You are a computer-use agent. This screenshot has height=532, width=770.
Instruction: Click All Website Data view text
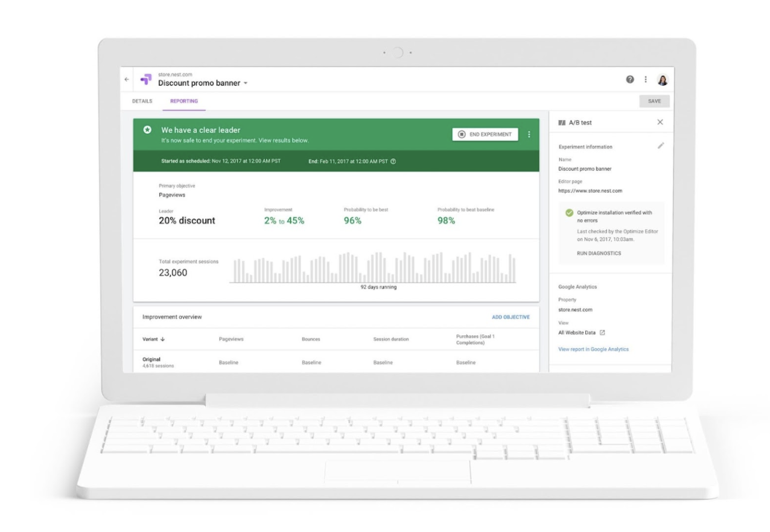coord(577,332)
